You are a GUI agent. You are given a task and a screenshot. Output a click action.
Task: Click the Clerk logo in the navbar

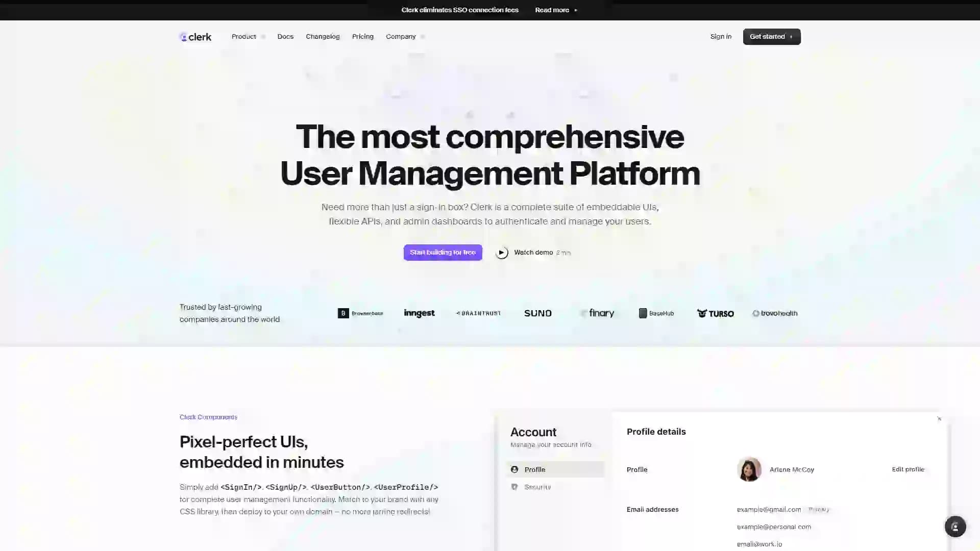[x=195, y=36]
